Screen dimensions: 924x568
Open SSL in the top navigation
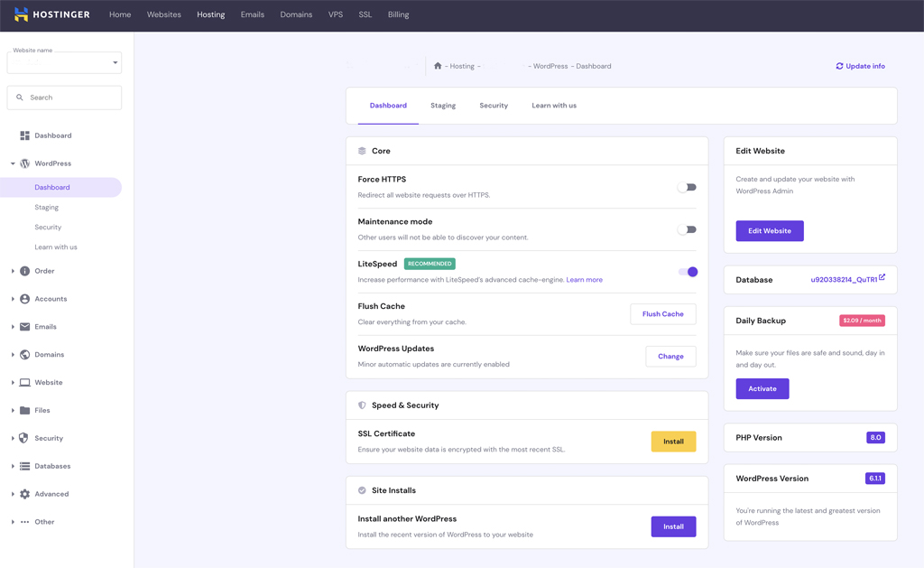365,14
